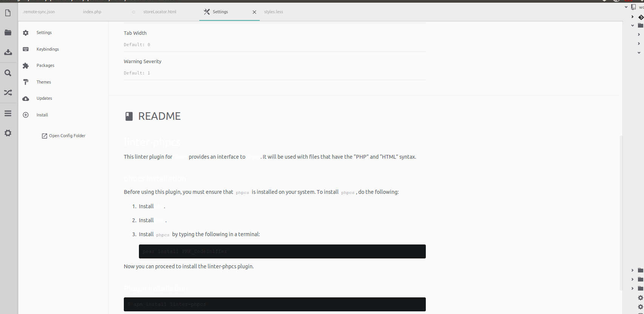Click the shuffle arrows icon in left toolbar
Screen dimensions: 644x314
pos(8,93)
